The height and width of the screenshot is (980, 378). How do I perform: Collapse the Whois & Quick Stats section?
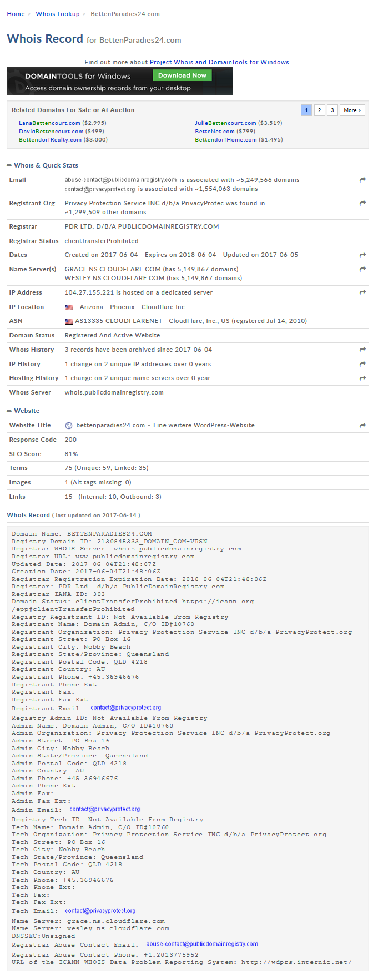pos(9,165)
